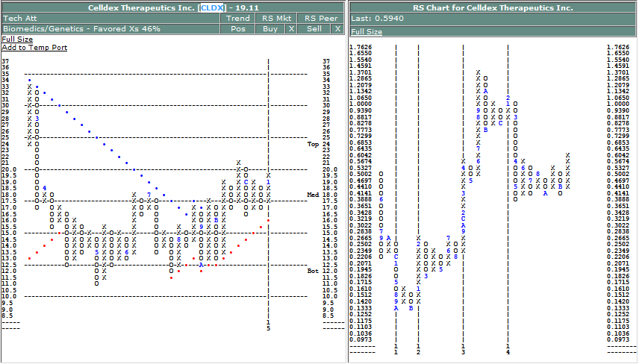Click the X cell next to Buy
The height and width of the screenshot is (364, 639).
291,29
